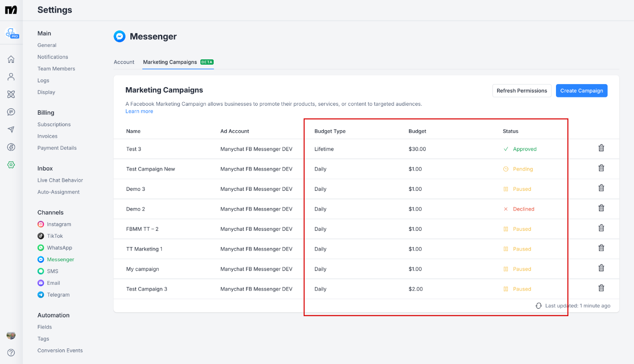Switch to the Account tab
The height and width of the screenshot is (364, 634).
(x=124, y=62)
